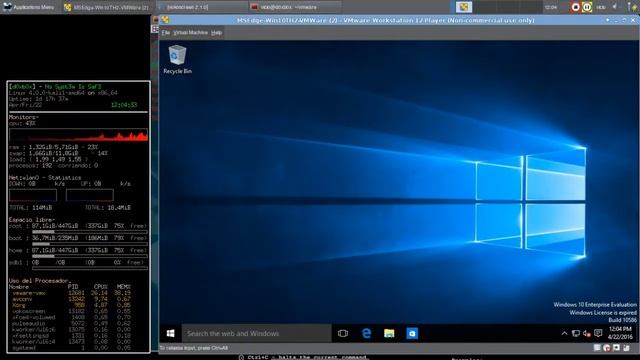The height and width of the screenshot is (360, 640).
Task: Click the network tray icon
Action: (x=576, y=333)
